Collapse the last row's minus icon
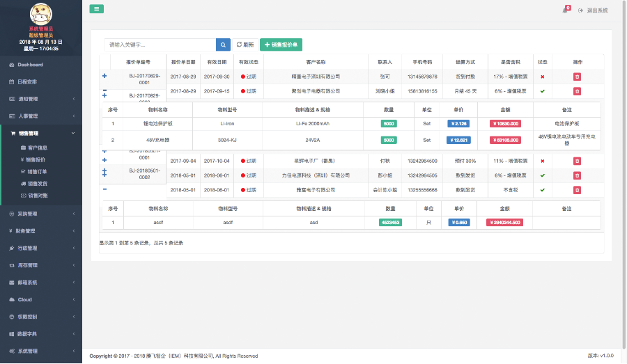This screenshot has height=364, width=627. point(104,189)
